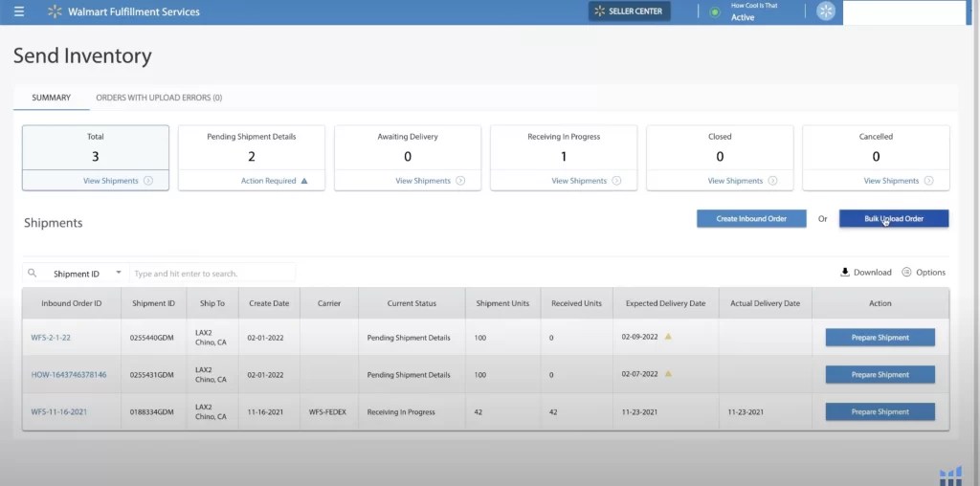Click Bulk Upload Order button

tap(894, 219)
